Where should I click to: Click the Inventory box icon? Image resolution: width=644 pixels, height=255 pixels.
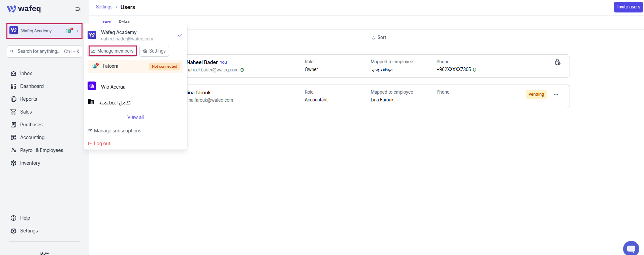point(13,163)
